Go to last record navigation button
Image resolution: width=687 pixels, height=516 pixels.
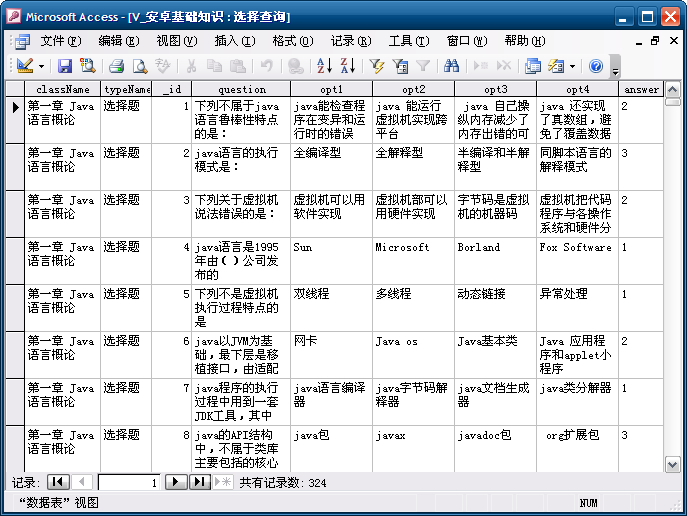(199, 482)
